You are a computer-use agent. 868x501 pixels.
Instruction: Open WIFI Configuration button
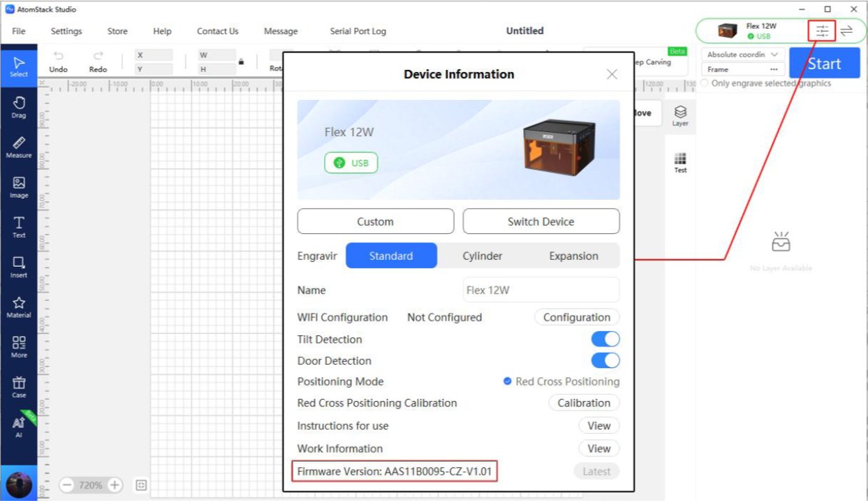click(x=577, y=317)
